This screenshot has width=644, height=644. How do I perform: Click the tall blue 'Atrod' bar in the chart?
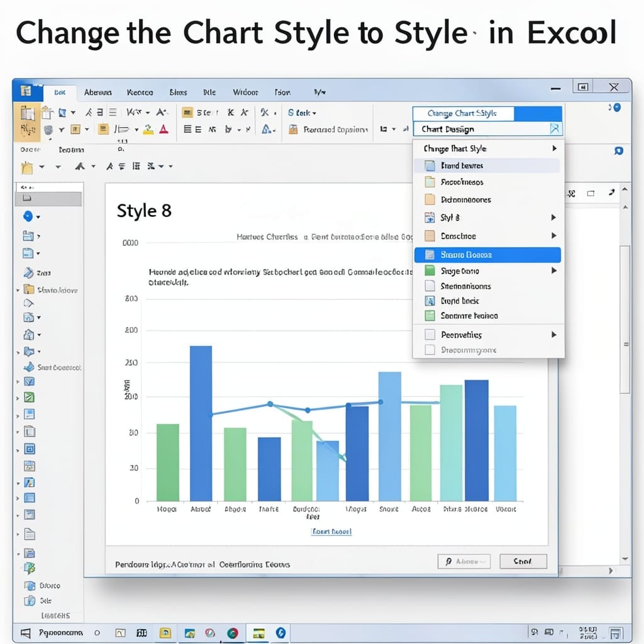coord(201,423)
